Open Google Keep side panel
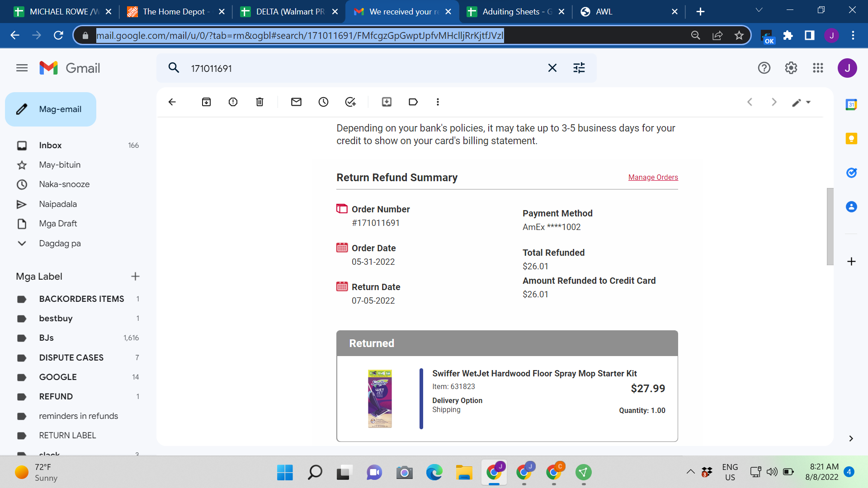Viewport: 868px width, 488px height. tap(851, 139)
